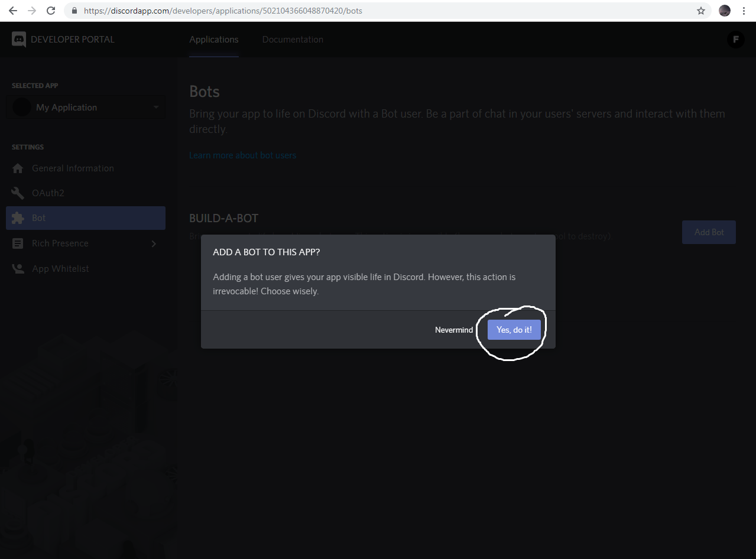Open Rich Presence settings
The width and height of the screenshot is (756, 559).
[86, 243]
